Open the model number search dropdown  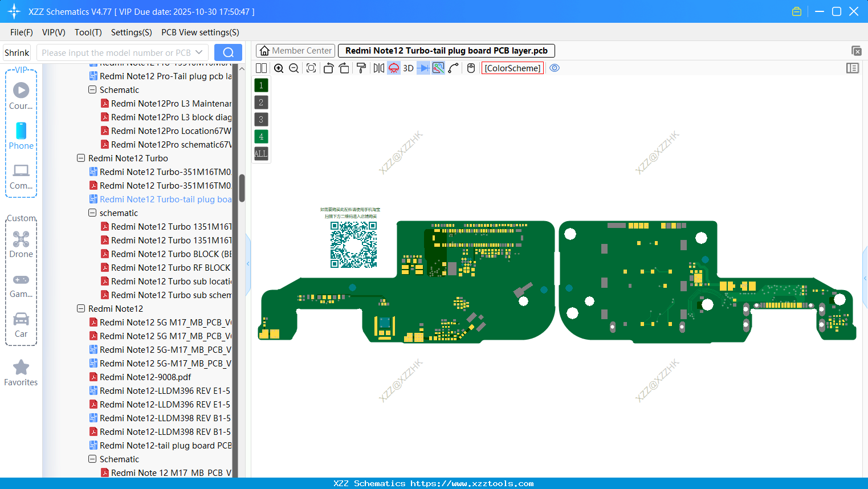click(198, 52)
